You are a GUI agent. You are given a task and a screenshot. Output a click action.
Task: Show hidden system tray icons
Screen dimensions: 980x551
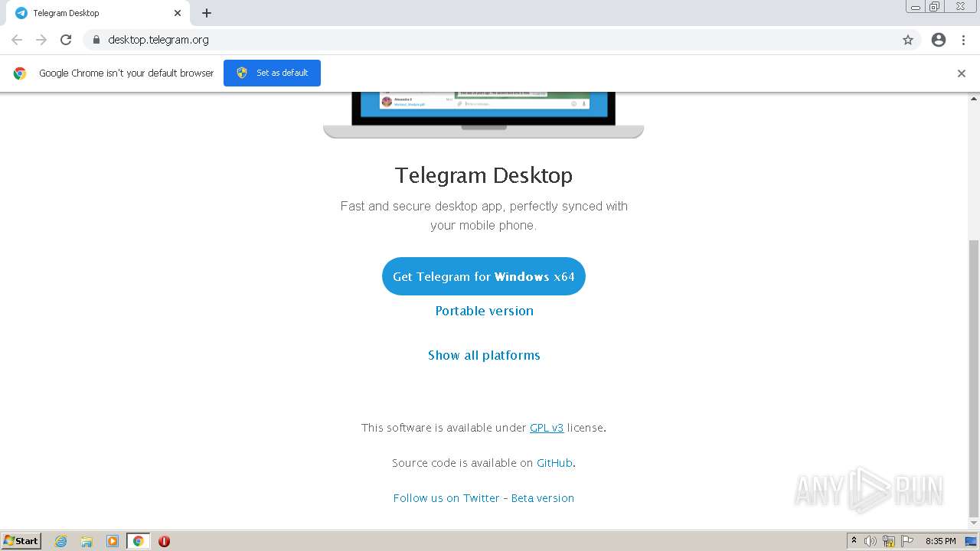coord(854,541)
